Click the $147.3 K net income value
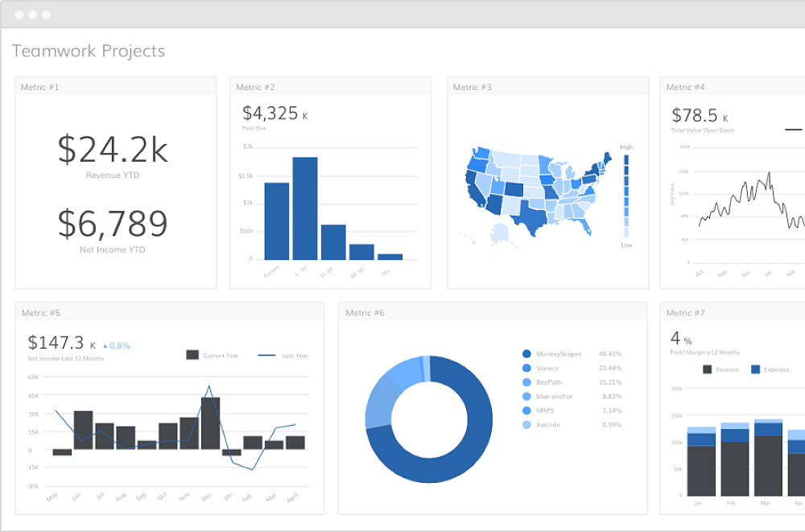This screenshot has height=532, width=805. pyautogui.click(x=62, y=343)
